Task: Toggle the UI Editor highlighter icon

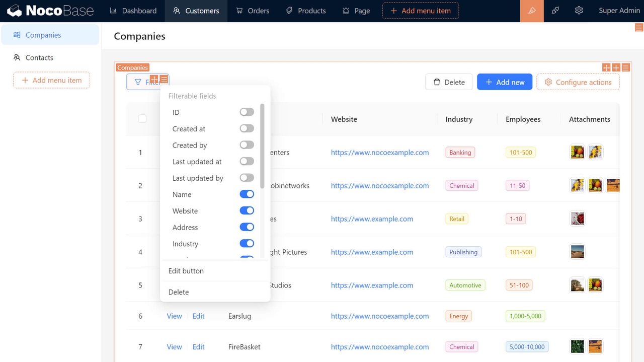Action: (x=532, y=11)
